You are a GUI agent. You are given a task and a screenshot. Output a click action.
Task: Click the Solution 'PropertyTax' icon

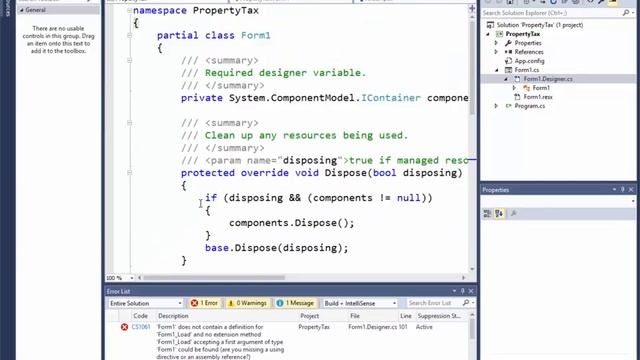coord(490,25)
